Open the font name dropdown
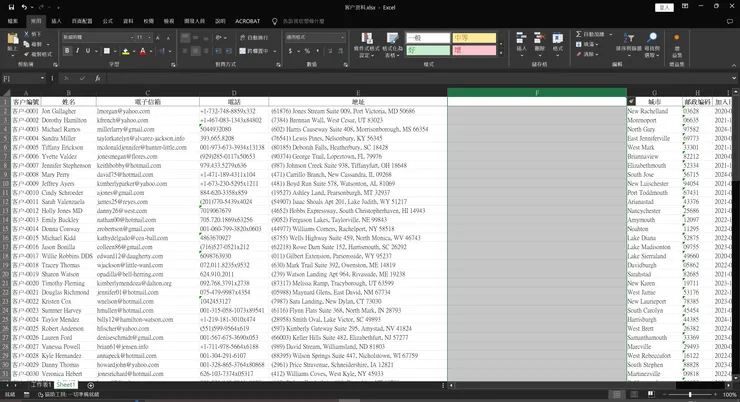740x402 pixels. (x=132, y=37)
